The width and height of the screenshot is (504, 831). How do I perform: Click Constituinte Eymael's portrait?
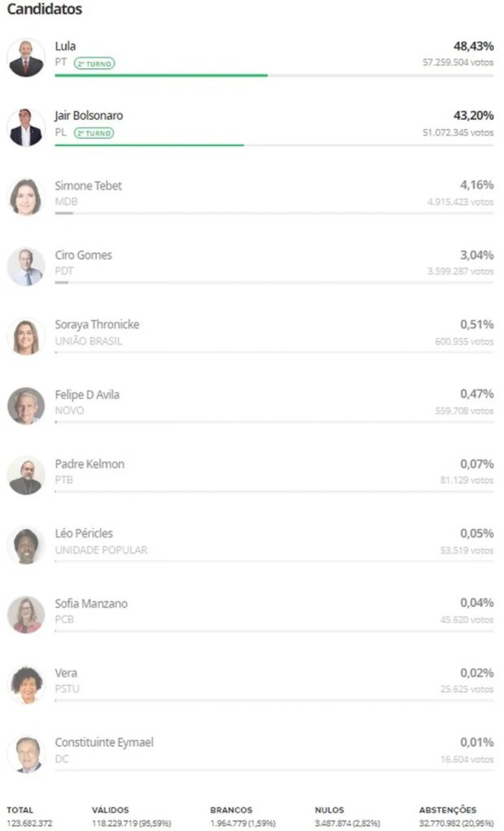pyautogui.click(x=26, y=754)
